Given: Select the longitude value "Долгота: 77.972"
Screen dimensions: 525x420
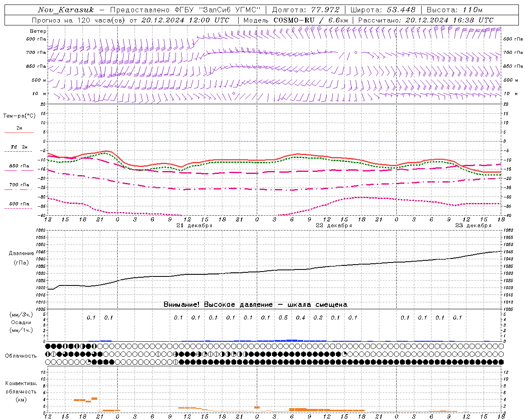Looking at the screenshot, I should pyautogui.click(x=306, y=10).
